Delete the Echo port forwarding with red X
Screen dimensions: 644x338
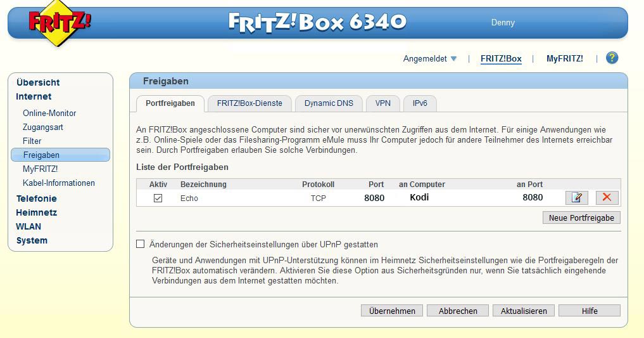tap(607, 198)
